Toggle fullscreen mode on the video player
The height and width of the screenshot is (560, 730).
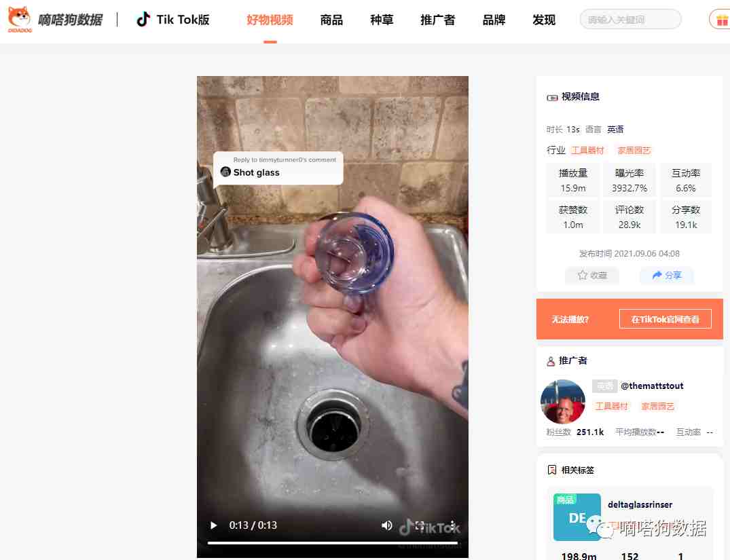point(420,525)
